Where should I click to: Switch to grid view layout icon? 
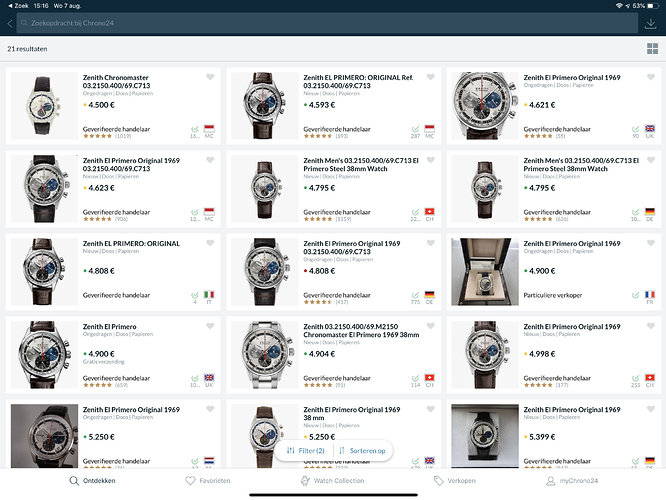(x=652, y=48)
